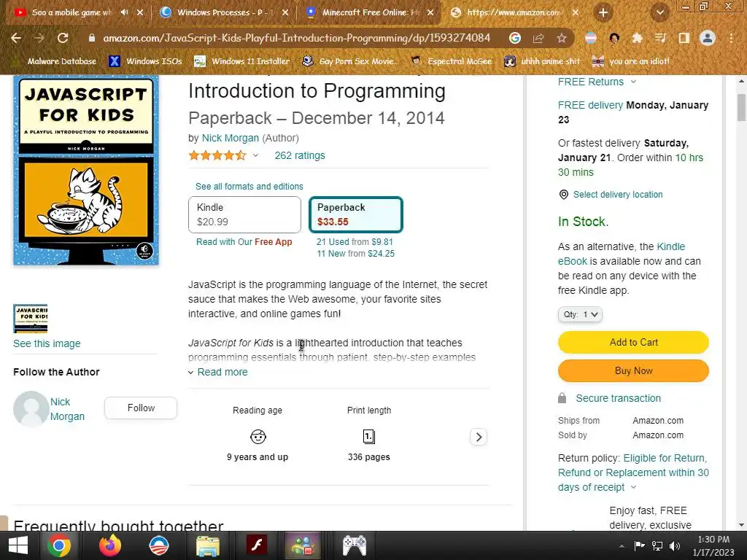Image resolution: width=747 pixels, height=560 pixels.
Task: Close the Minecraft Free Online tab
Action: tap(430, 12)
